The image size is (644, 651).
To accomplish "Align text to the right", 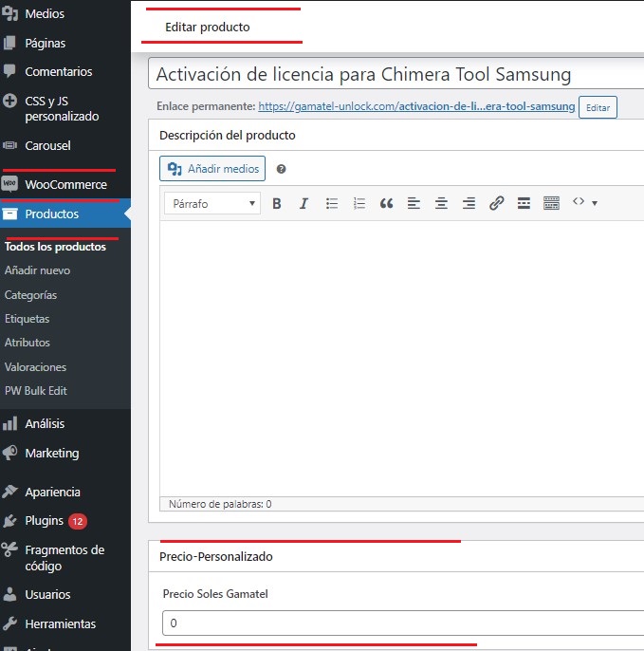I will click(x=469, y=203).
